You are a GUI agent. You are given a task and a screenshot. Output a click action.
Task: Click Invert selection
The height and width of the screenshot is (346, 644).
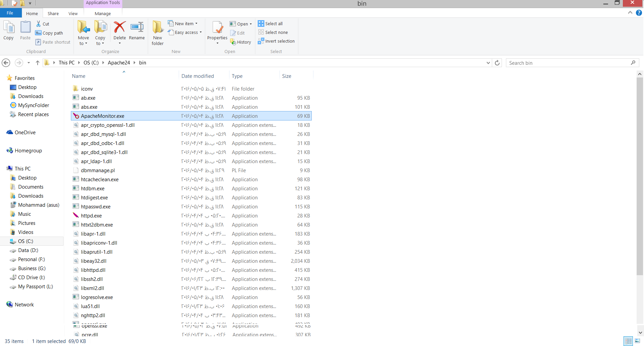point(276,41)
